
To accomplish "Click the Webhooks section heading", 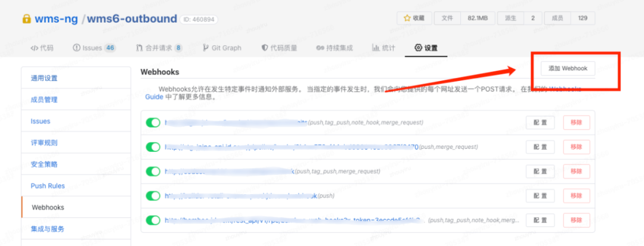I will click(x=160, y=71).
